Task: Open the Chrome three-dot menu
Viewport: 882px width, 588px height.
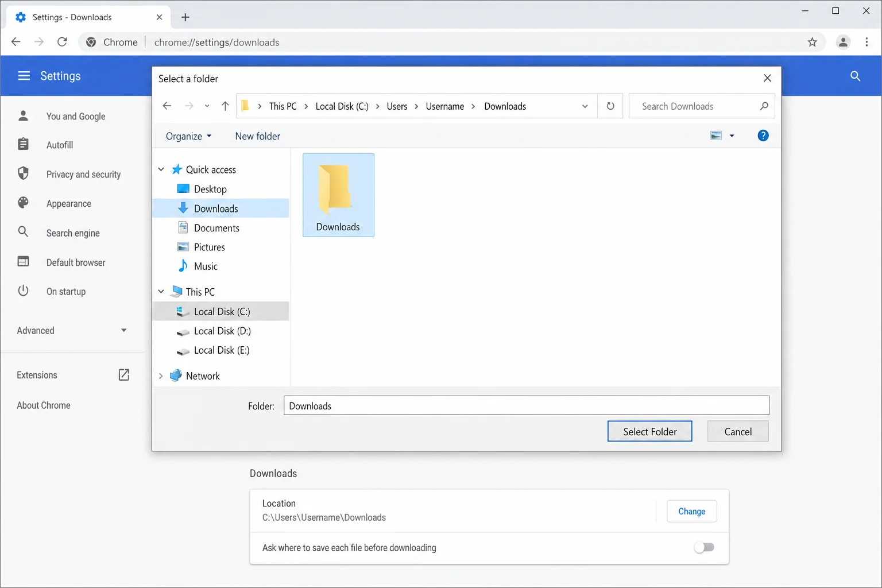Action: click(x=866, y=42)
